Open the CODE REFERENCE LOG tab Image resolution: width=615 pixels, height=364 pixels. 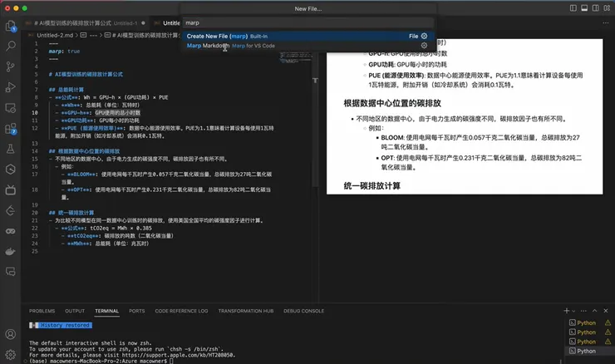click(x=182, y=311)
